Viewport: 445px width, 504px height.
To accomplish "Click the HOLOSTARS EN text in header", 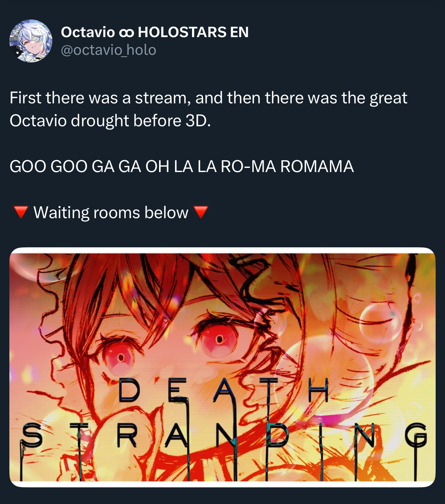I will click(x=193, y=32).
